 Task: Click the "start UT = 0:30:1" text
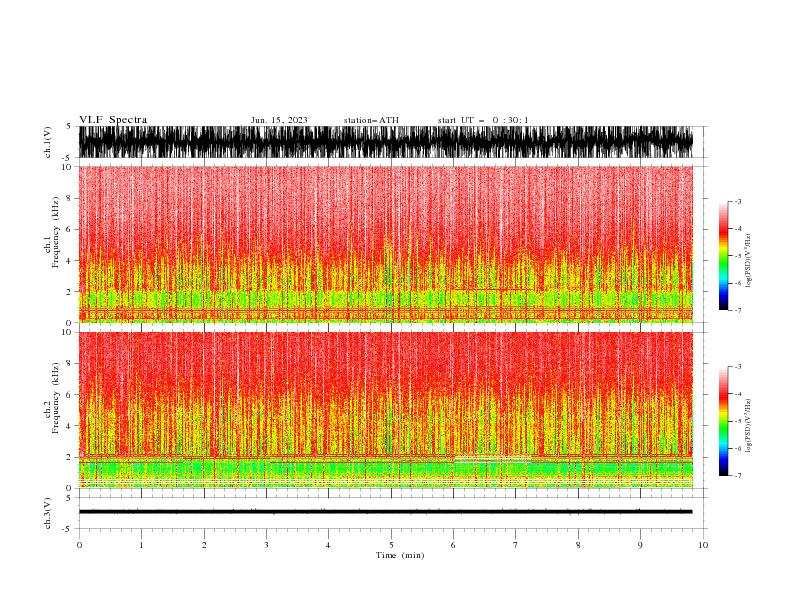483,120
